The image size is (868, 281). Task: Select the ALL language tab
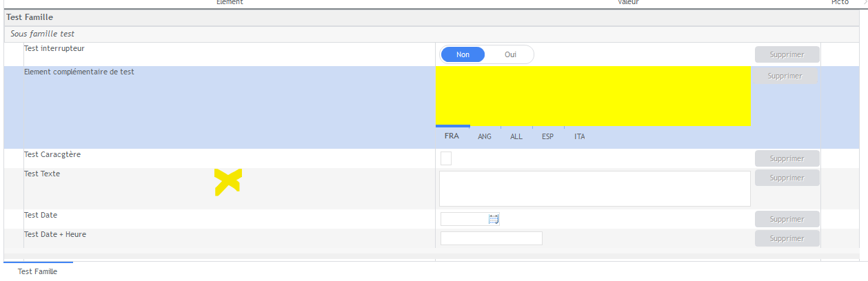pos(516,136)
